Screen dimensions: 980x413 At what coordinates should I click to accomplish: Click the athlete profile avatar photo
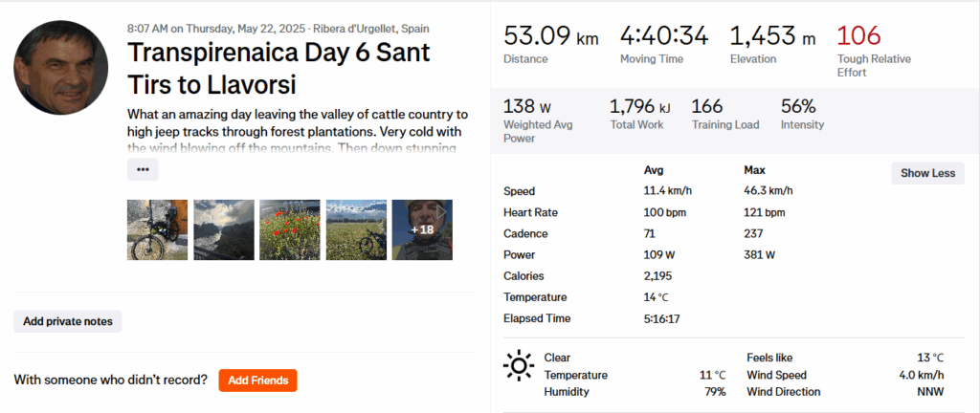coord(60,67)
